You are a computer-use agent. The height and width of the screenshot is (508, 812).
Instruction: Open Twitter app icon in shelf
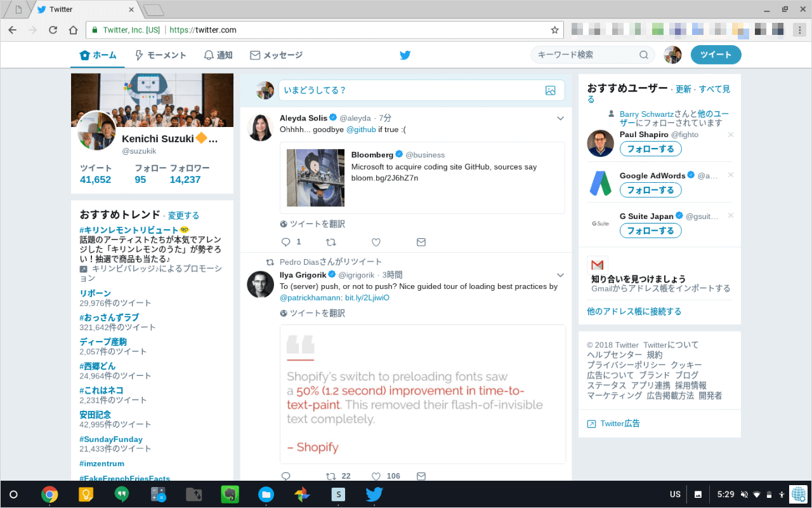coord(374,495)
